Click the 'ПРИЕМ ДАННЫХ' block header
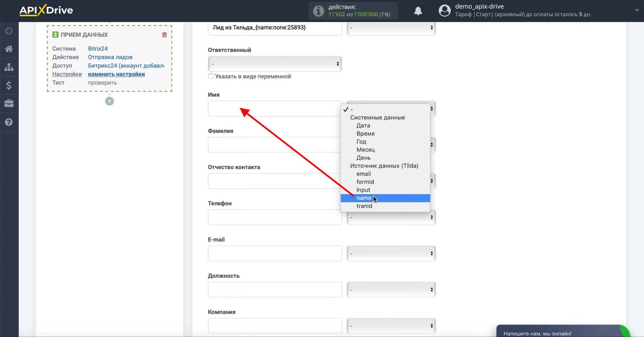This screenshot has height=337, width=644. [84, 35]
